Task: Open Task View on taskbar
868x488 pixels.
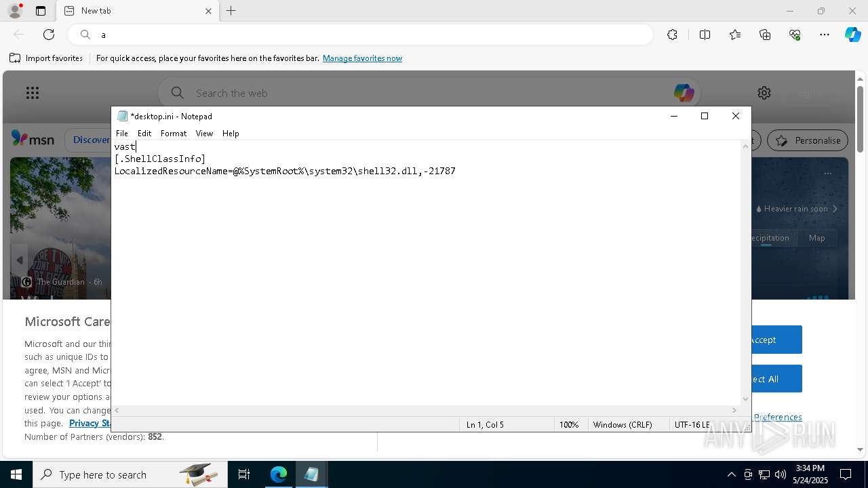Action: point(244,474)
